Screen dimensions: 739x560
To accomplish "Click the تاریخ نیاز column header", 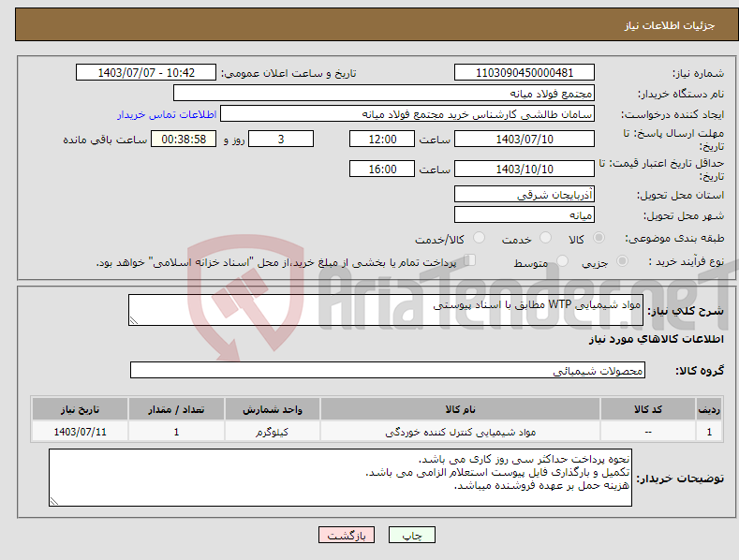I will [x=80, y=409].
